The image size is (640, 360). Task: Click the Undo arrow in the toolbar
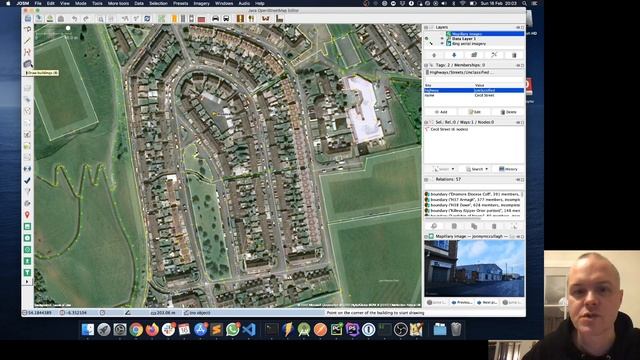tap(75, 19)
